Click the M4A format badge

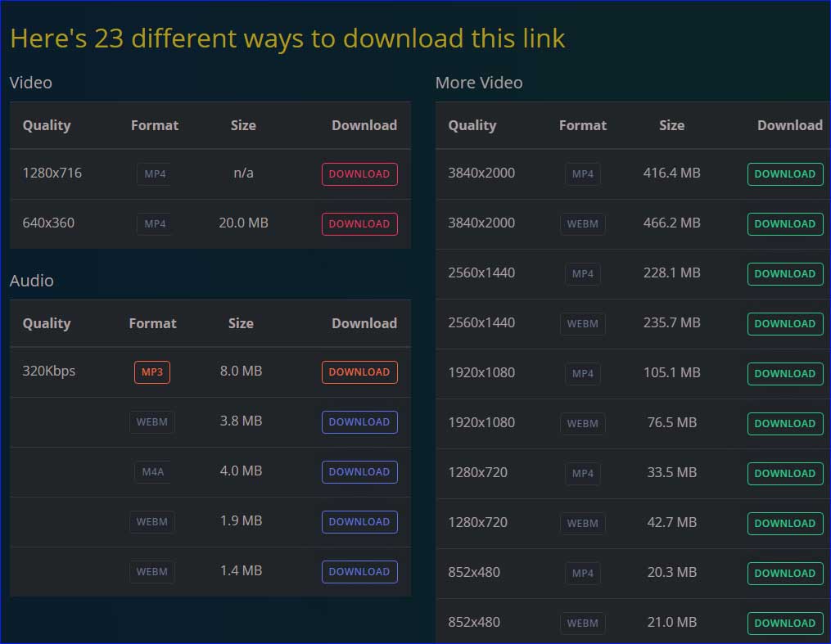click(x=152, y=472)
